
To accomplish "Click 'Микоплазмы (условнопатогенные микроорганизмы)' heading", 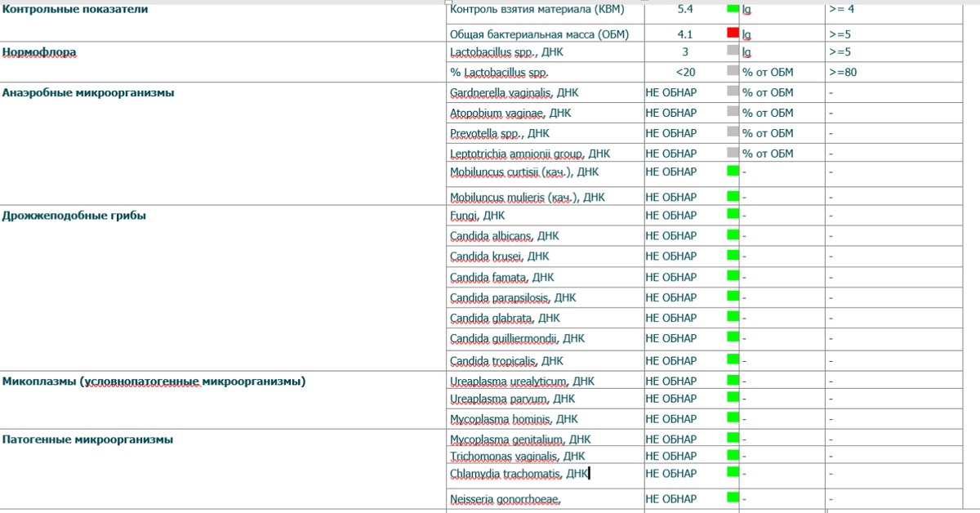I will [154, 381].
